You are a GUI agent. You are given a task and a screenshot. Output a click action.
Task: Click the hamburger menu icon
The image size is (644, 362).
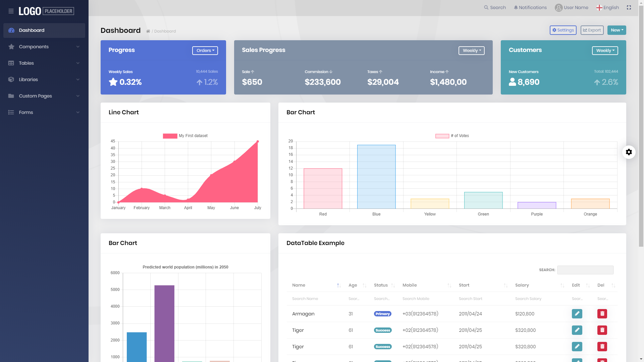coord(11,11)
